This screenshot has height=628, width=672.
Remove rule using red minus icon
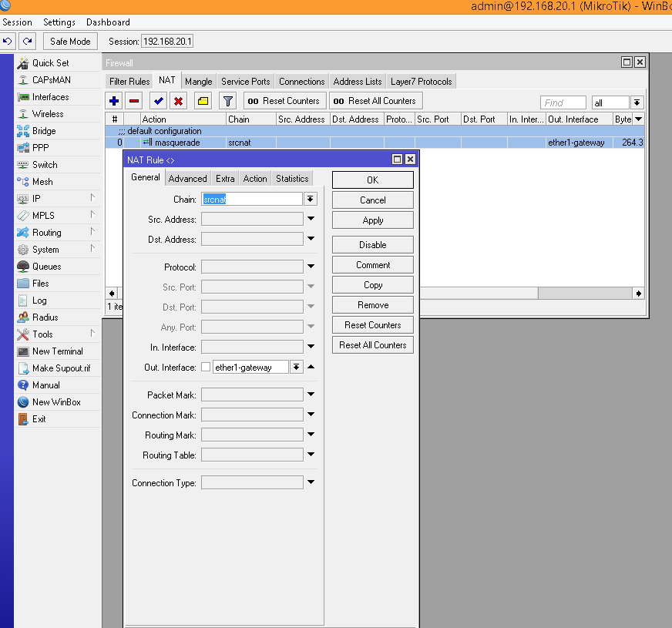pyautogui.click(x=134, y=101)
